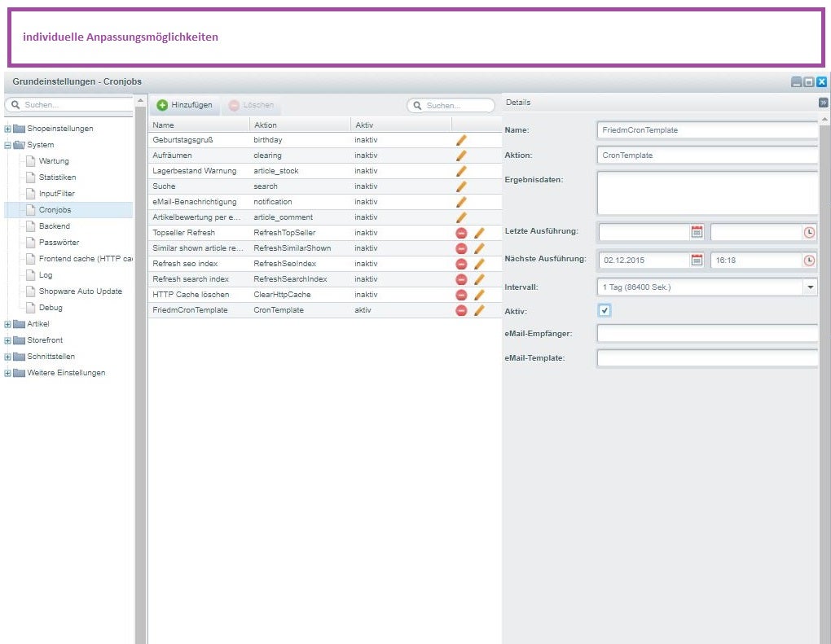Click the Löschen button
Image resolution: width=831 pixels, height=644 pixels.
coord(251,105)
